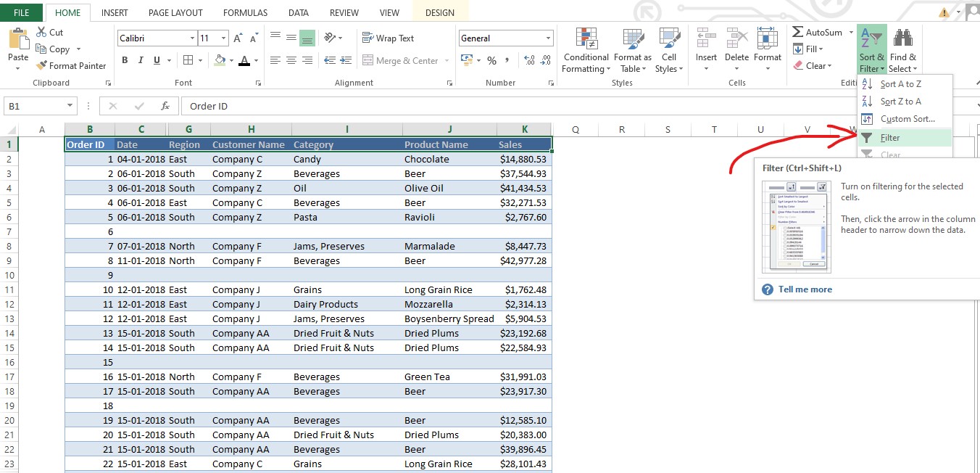Viewport: 980px width, 473px height.
Task: Toggle bold formatting
Action: coord(124,59)
